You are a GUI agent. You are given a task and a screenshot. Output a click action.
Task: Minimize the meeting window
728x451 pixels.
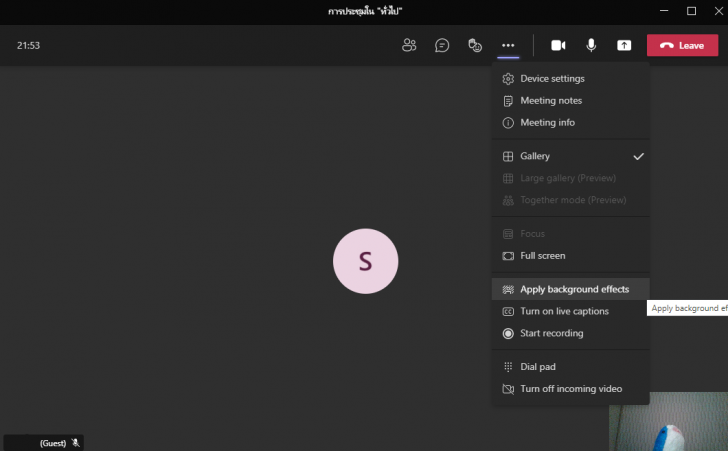(x=664, y=11)
